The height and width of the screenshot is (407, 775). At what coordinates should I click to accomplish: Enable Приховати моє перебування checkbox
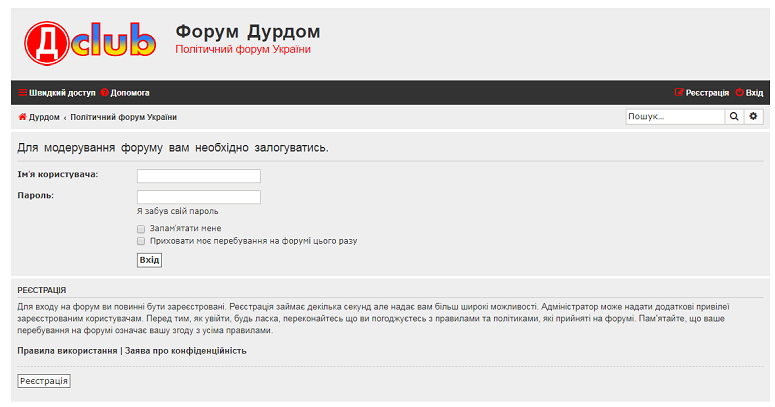[x=141, y=241]
